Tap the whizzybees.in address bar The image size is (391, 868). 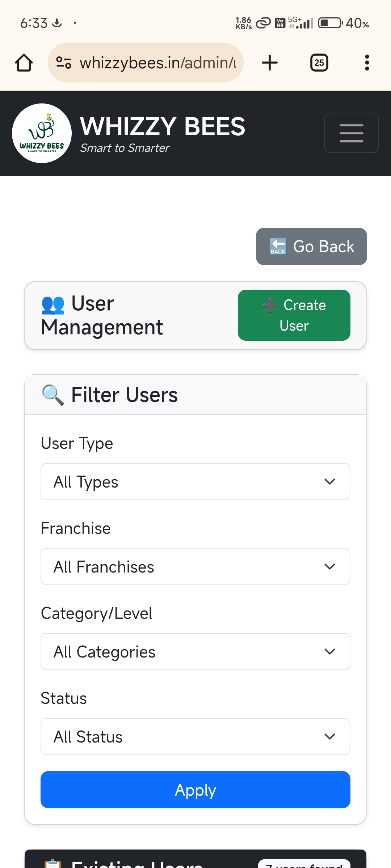(x=157, y=63)
